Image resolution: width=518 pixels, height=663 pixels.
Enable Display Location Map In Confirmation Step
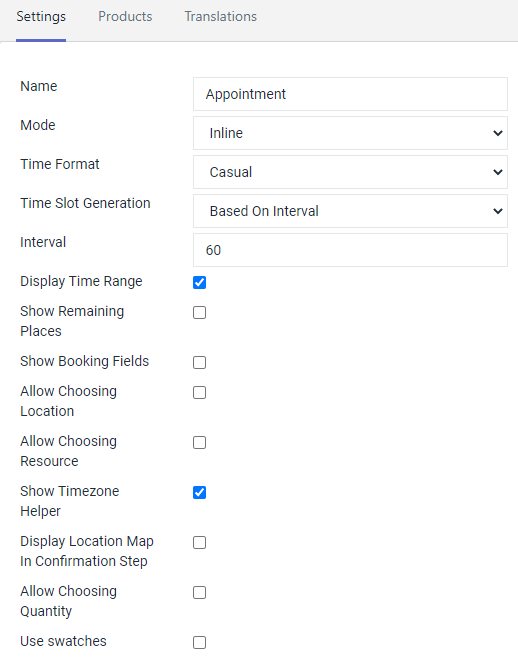[x=200, y=542]
